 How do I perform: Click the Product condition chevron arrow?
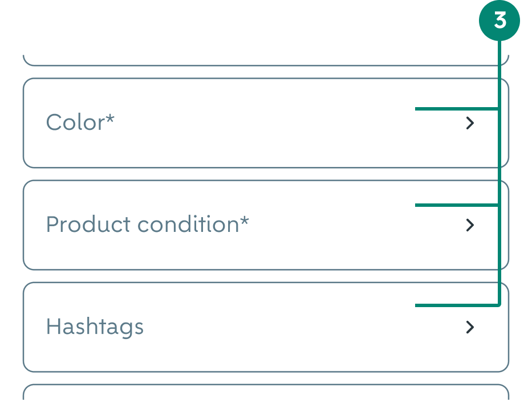pyautogui.click(x=470, y=225)
